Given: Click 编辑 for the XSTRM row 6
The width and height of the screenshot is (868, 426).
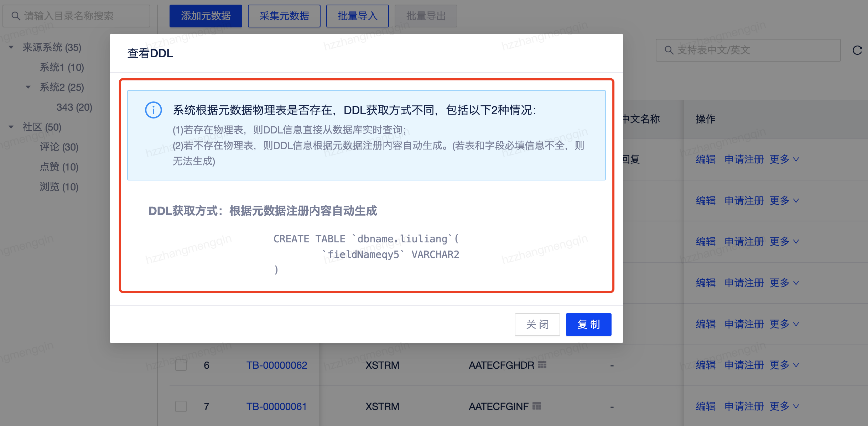Looking at the screenshot, I should pos(706,365).
